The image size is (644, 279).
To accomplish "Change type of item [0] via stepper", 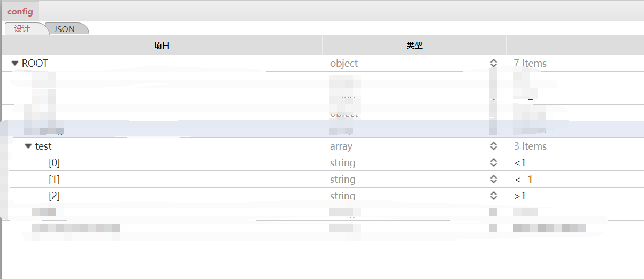I will [493, 162].
